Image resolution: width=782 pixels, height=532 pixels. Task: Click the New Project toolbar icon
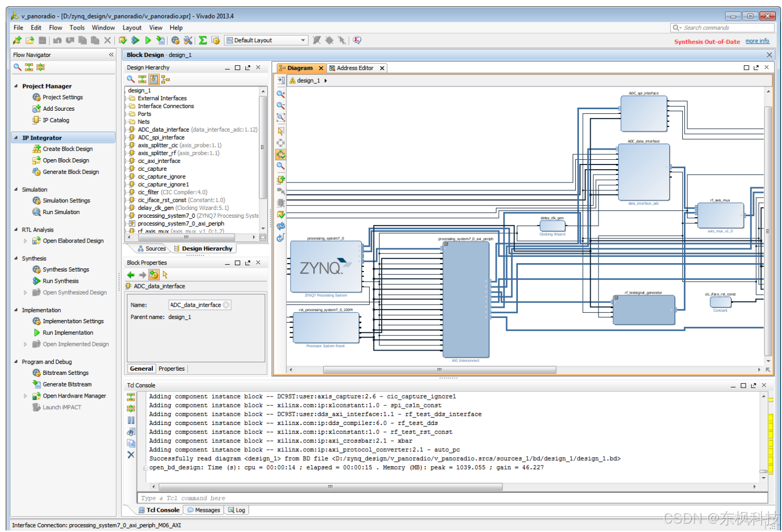pyautogui.click(x=17, y=40)
